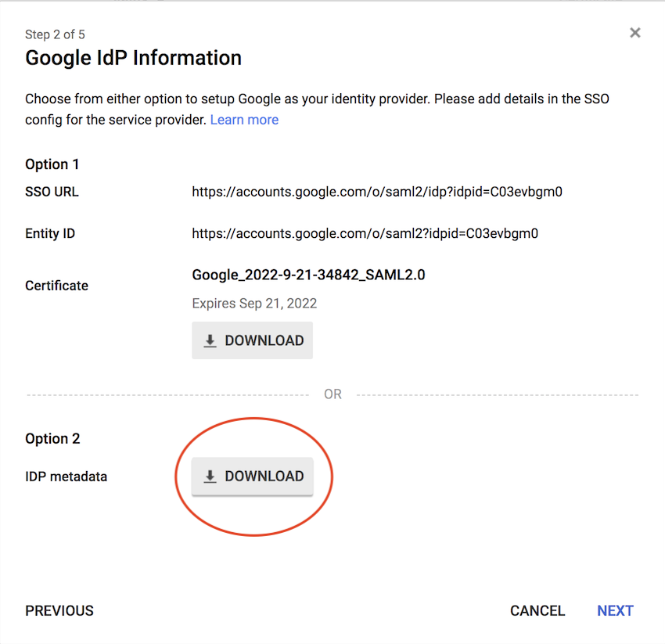This screenshot has width=665, height=644.
Task: Click the 'IDP metadata' label
Action: coord(66,477)
